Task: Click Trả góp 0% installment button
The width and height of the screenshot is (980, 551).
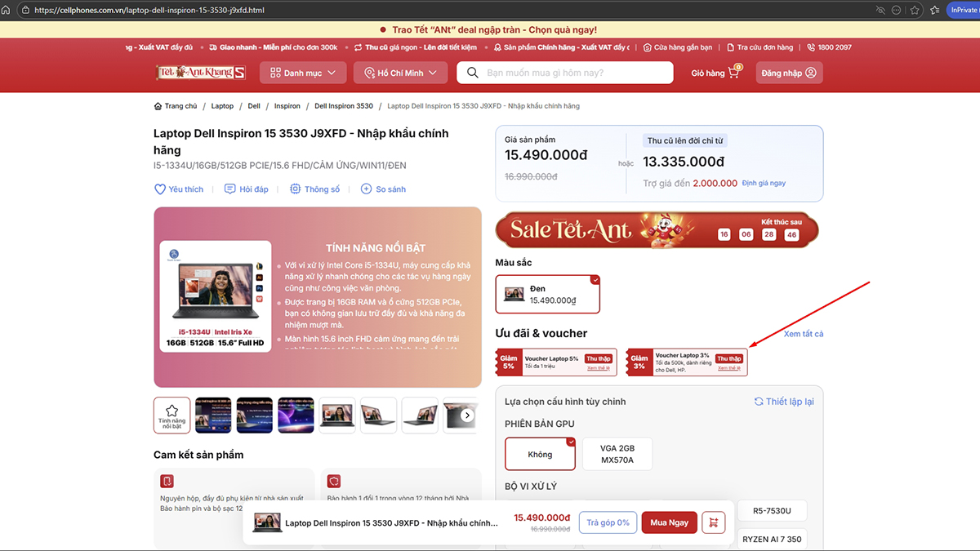Action: coord(608,522)
